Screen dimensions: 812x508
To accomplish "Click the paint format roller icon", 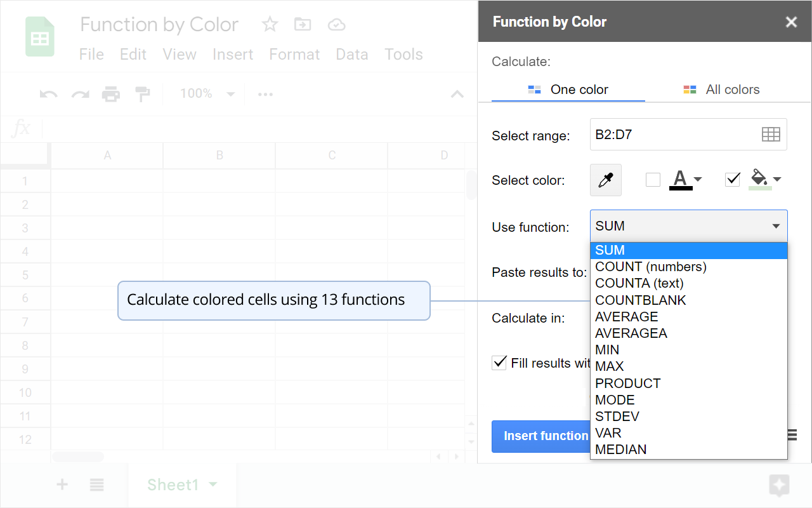I will coord(143,95).
